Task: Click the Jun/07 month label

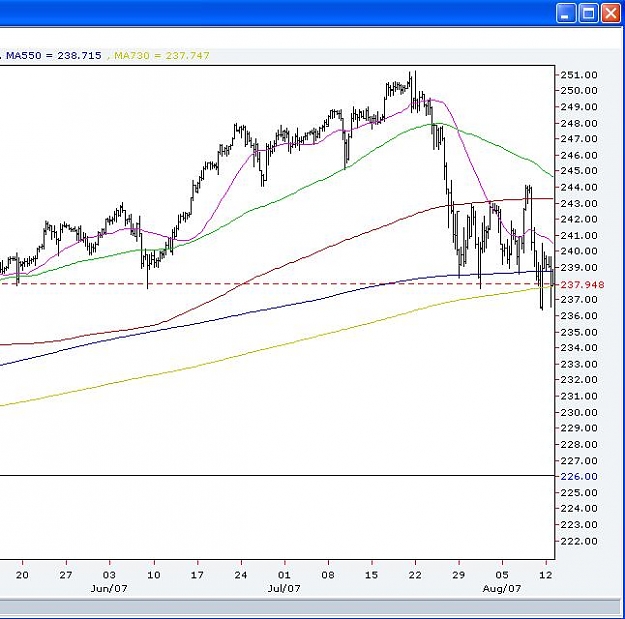Action: pos(109,588)
